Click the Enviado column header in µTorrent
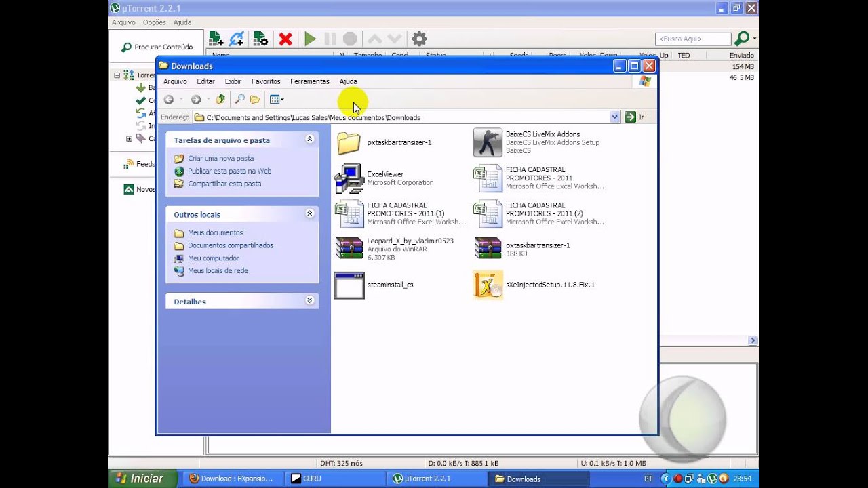Viewport: 868px width, 488px height. click(x=741, y=56)
